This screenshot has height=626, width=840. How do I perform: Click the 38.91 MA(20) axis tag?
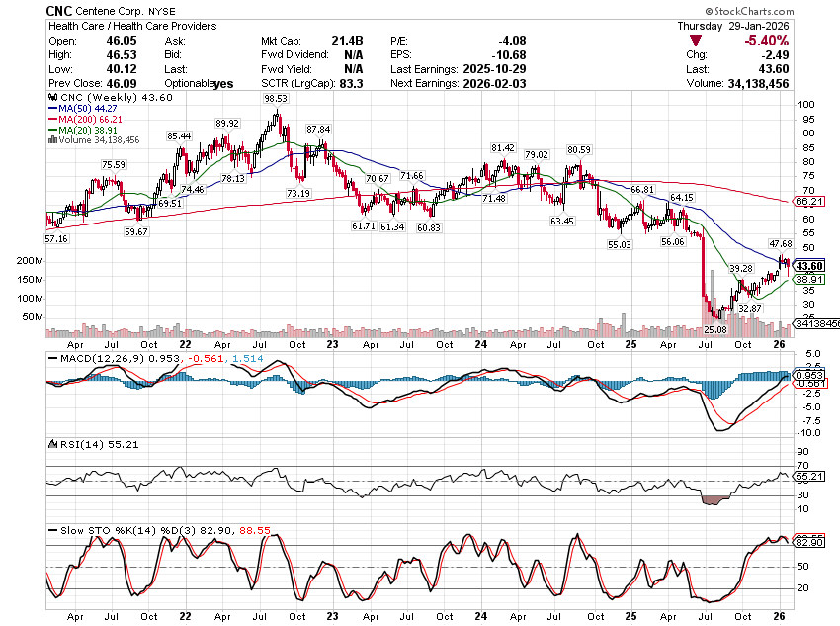808,280
